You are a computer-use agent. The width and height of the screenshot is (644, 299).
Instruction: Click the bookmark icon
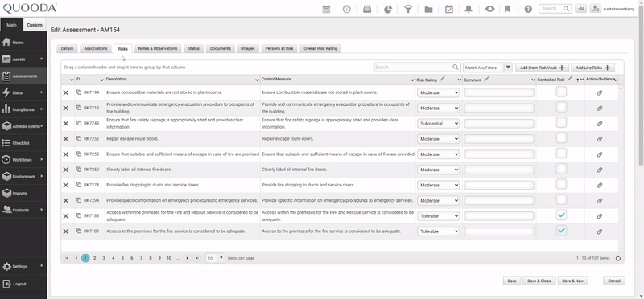[x=507, y=9]
